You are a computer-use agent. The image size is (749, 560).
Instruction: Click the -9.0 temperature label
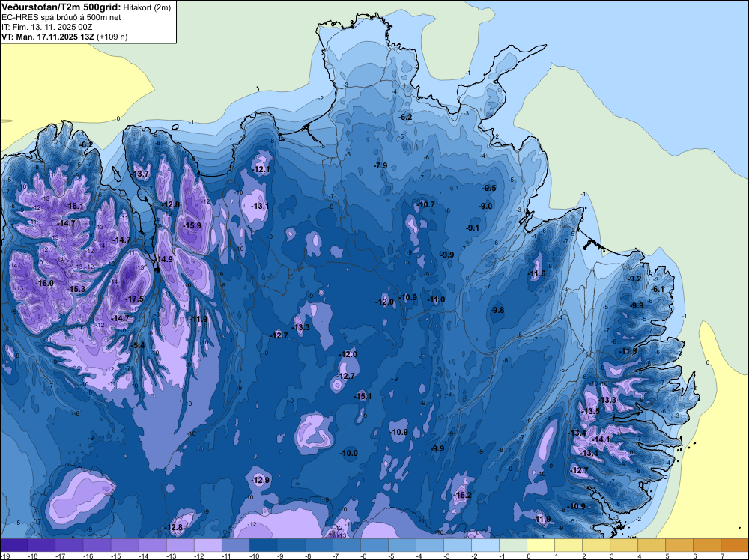(485, 206)
